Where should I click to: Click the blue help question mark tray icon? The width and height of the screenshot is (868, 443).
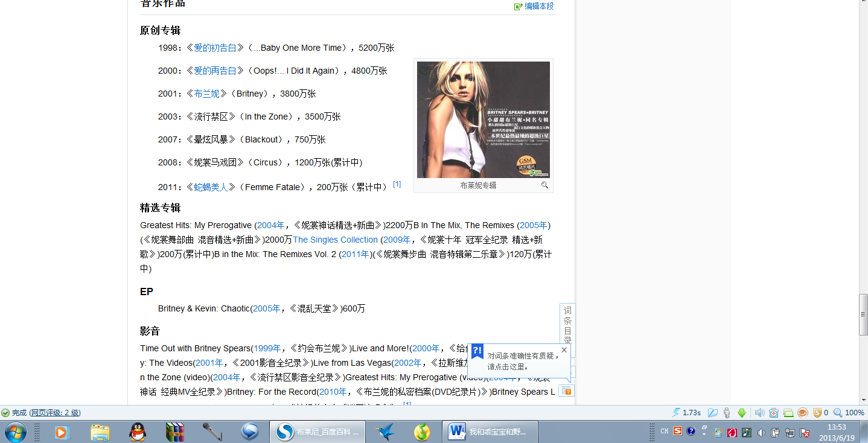click(691, 431)
